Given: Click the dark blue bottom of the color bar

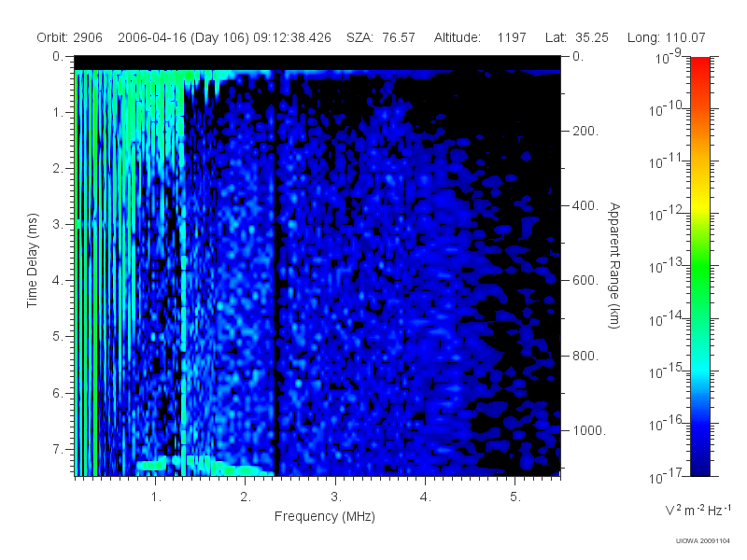Looking at the screenshot, I should [x=700, y=464].
